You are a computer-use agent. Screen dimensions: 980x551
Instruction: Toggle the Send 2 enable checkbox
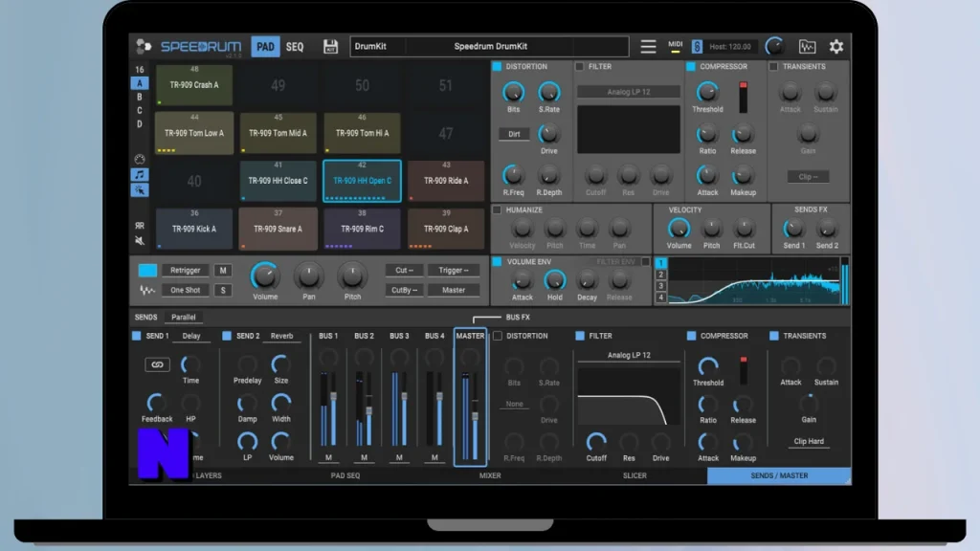click(227, 336)
